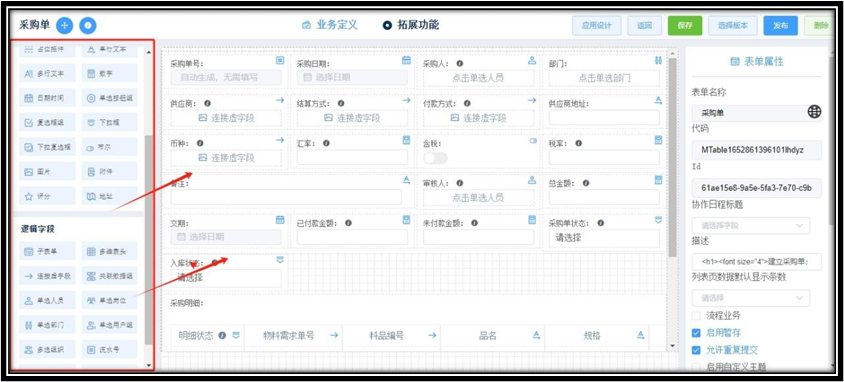Click the 明细状态 column dropdown icon
Screen dimensions: 844x382
(236, 335)
